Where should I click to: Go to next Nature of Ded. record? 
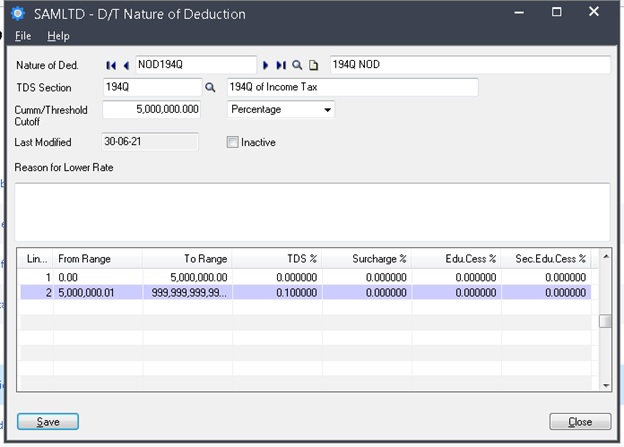(x=265, y=65)
